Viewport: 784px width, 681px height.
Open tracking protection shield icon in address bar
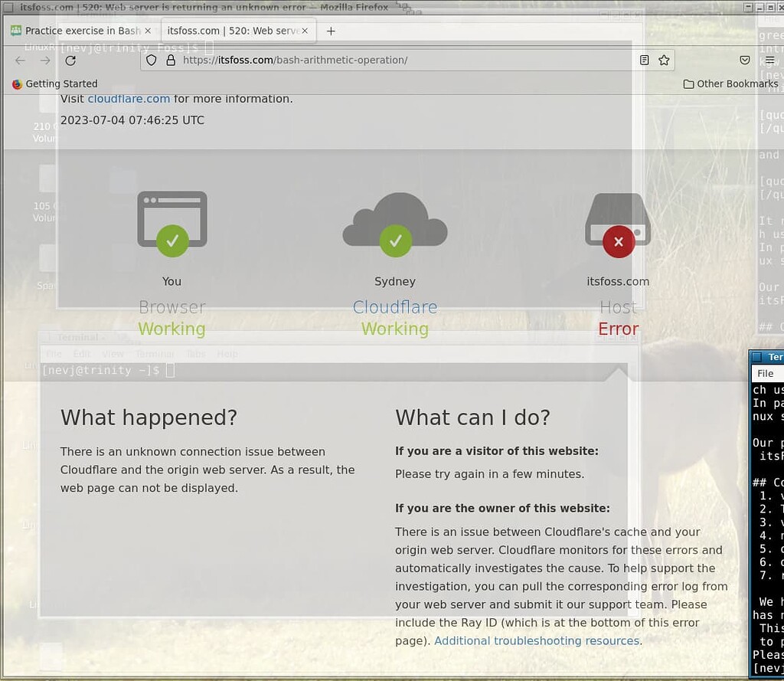(152, 60)
